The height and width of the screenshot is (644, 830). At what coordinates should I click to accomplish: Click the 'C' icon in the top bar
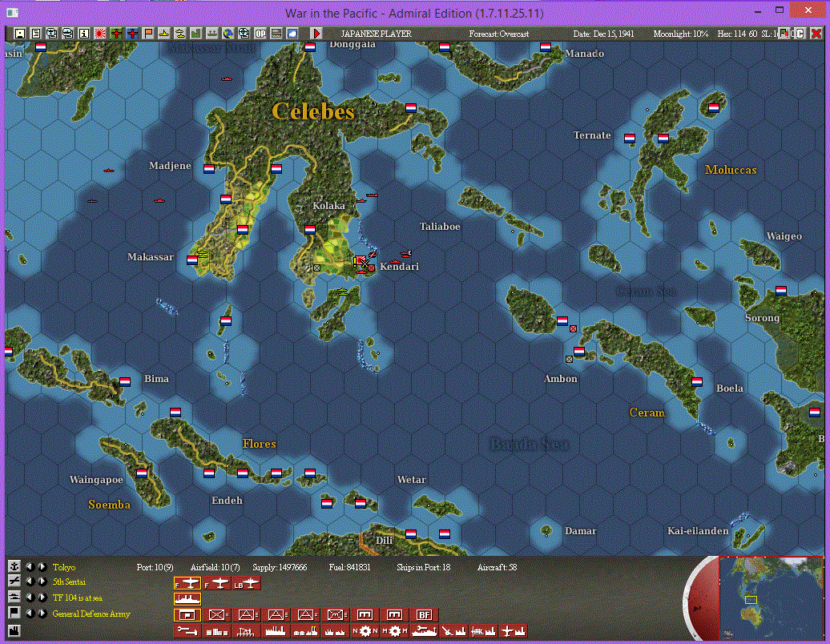pyautogui.click(x=800, y=34)
